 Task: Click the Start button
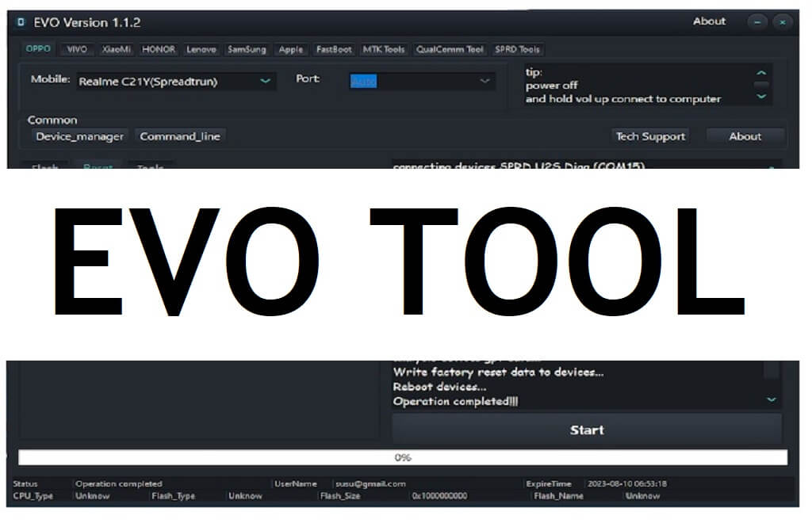point(586,429)
